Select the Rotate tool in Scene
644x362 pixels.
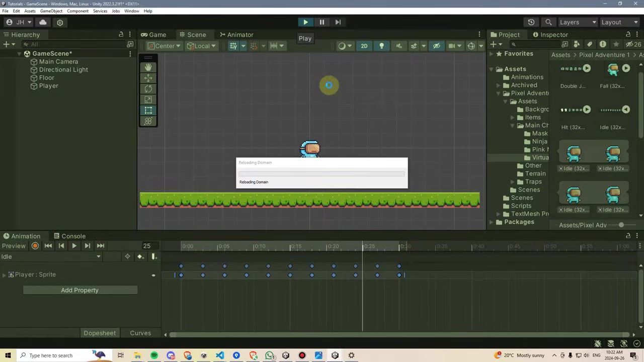pos(148,88)
